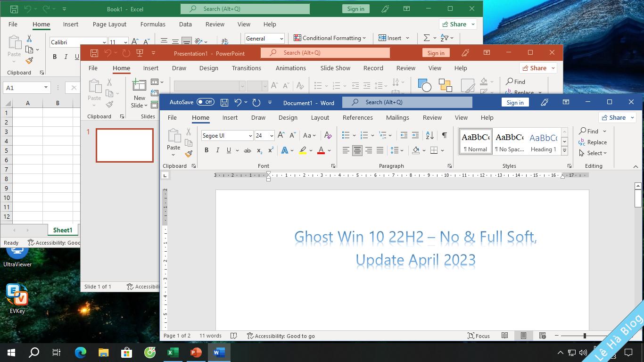Screen dimensions: 644x362
Task: Toggle Show/Hide paragraph marks
Action: (x=444, y=135)
